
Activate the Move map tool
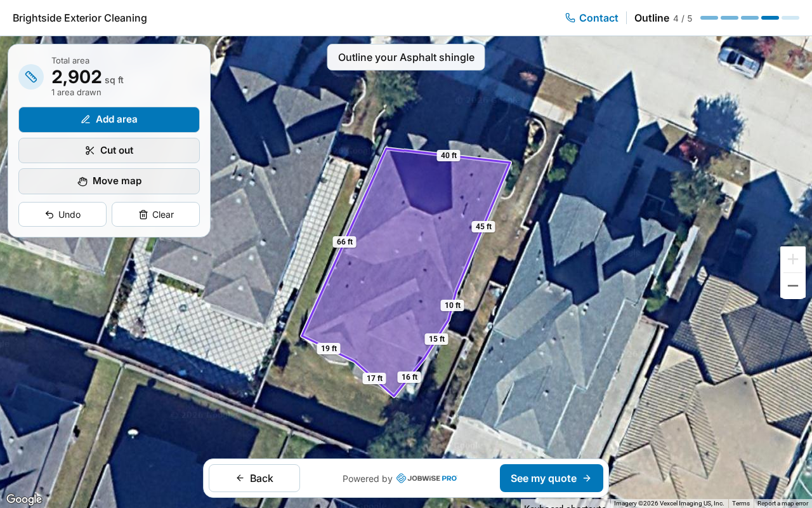(109, 181)
